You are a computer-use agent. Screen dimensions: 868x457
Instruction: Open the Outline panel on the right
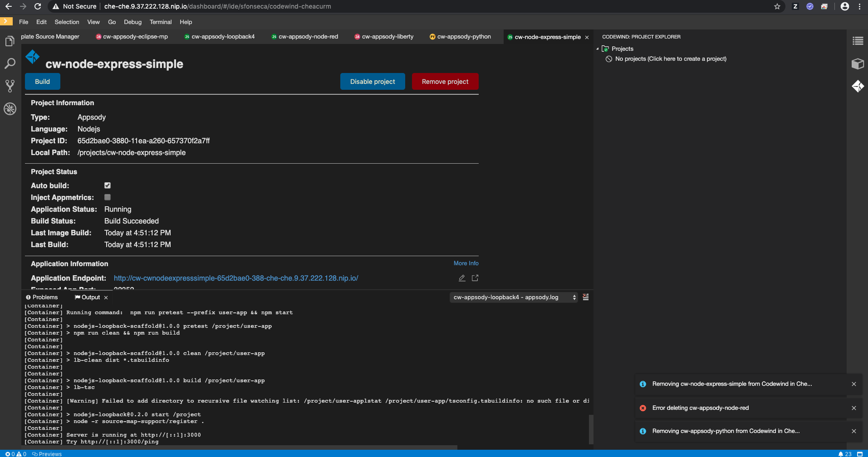coord(858,41)
